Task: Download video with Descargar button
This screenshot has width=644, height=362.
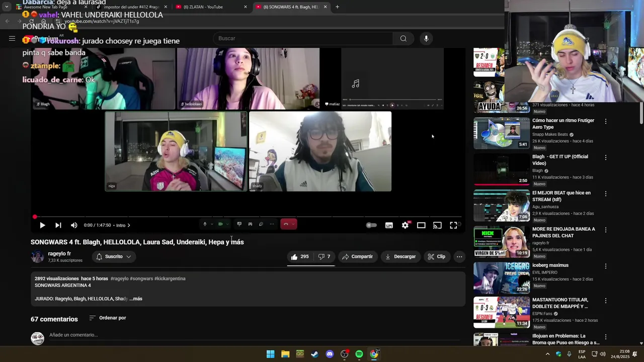Action: (x=400, y=256)
